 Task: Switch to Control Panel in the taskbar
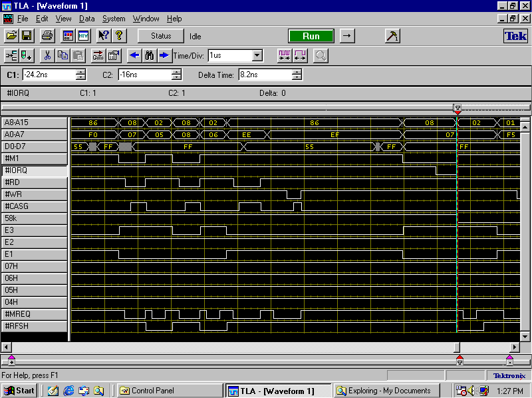point(170,391)
